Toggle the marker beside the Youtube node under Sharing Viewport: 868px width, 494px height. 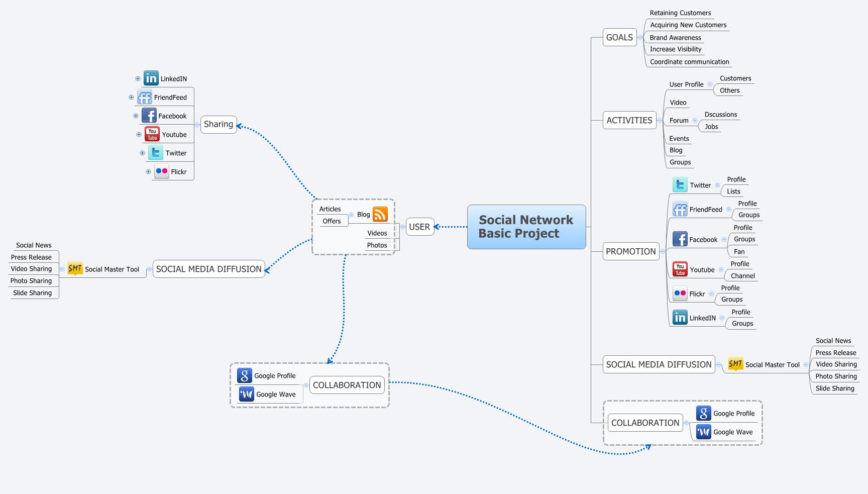(139, 134)
